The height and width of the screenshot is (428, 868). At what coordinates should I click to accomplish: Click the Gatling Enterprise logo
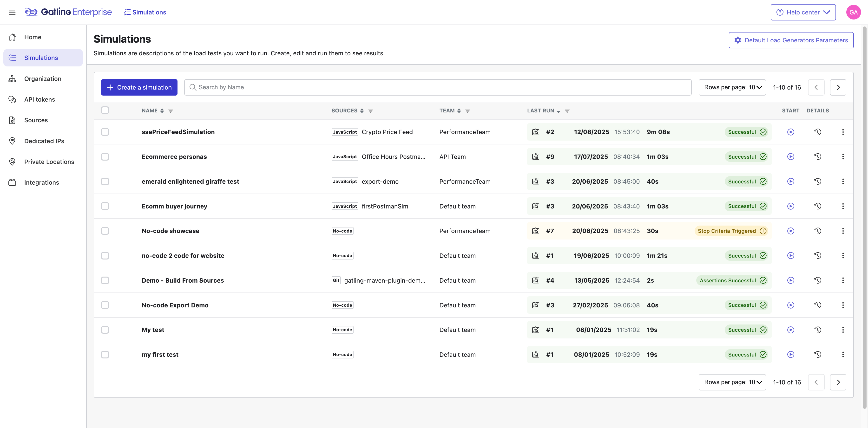pos(68,12)
